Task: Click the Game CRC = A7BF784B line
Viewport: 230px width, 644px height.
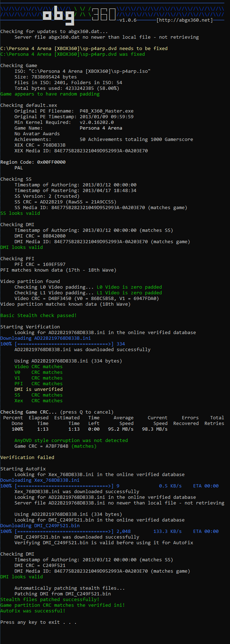Action: tap(55, 446)
